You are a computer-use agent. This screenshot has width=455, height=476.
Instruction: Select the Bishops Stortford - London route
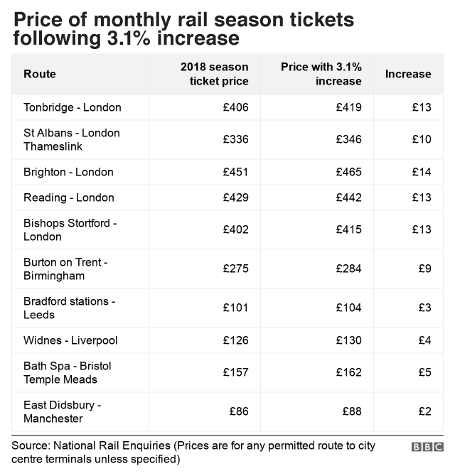pos(70,229)
